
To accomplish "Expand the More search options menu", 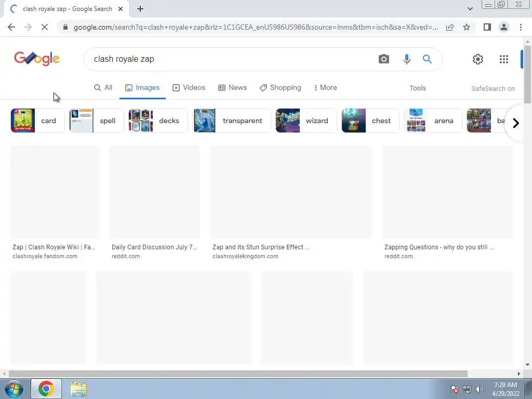I will 325,87.
